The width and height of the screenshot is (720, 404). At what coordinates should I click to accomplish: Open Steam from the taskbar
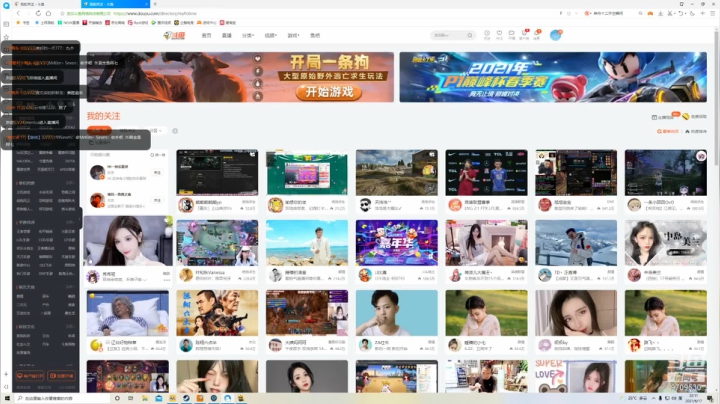coord(186,398)
